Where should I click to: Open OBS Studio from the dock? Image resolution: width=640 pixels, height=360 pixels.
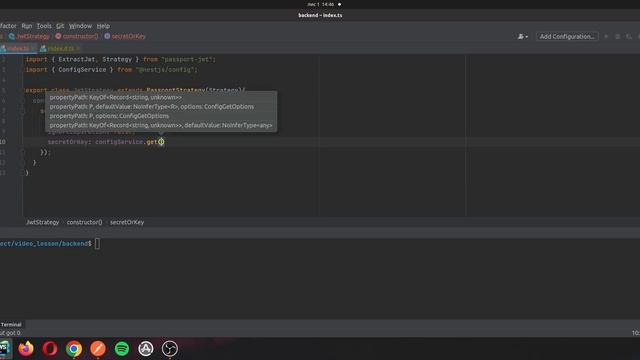170,349
